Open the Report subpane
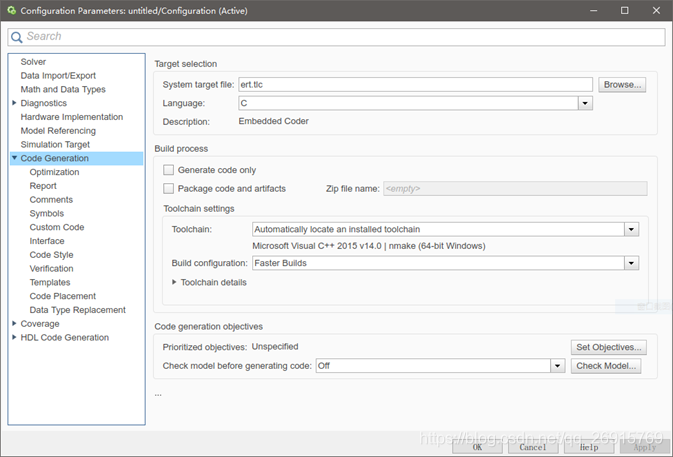This screenshot has height=457, width=673. (43, 186)
